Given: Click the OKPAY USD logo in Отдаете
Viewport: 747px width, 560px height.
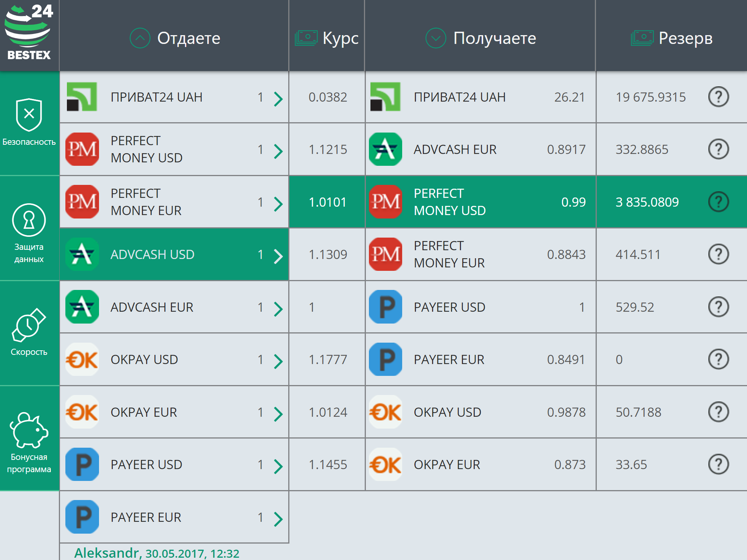Looking at the screenshot, I should [x=82, y=359].
